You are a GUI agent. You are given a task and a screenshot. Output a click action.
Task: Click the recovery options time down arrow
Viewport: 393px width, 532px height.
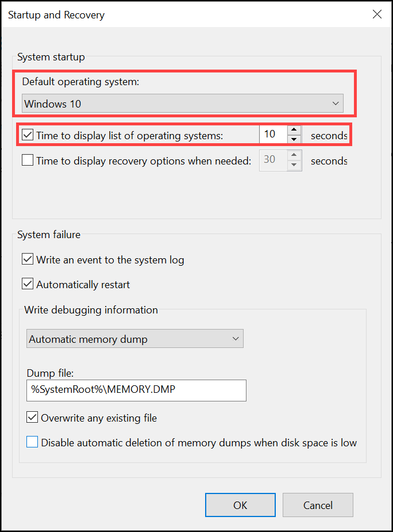pyautogui.click(x=295, y=163)
